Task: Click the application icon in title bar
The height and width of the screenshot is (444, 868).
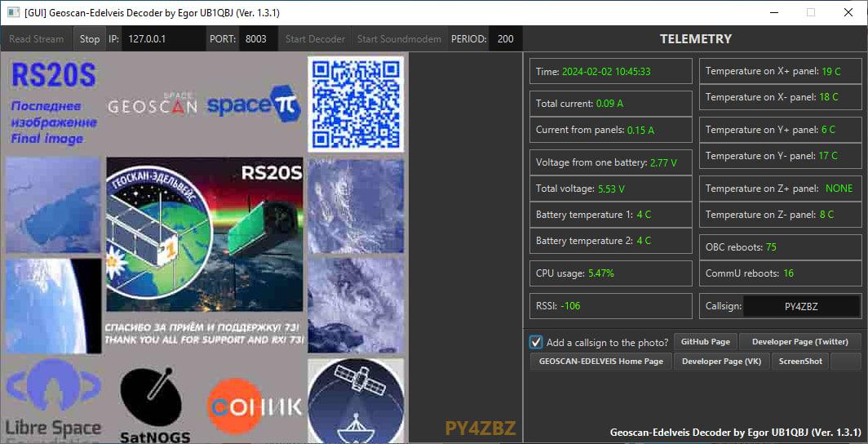Action: click(13, 12)
